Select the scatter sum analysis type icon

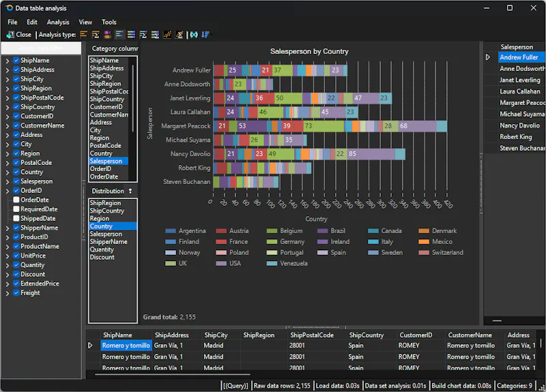[179, 35]
